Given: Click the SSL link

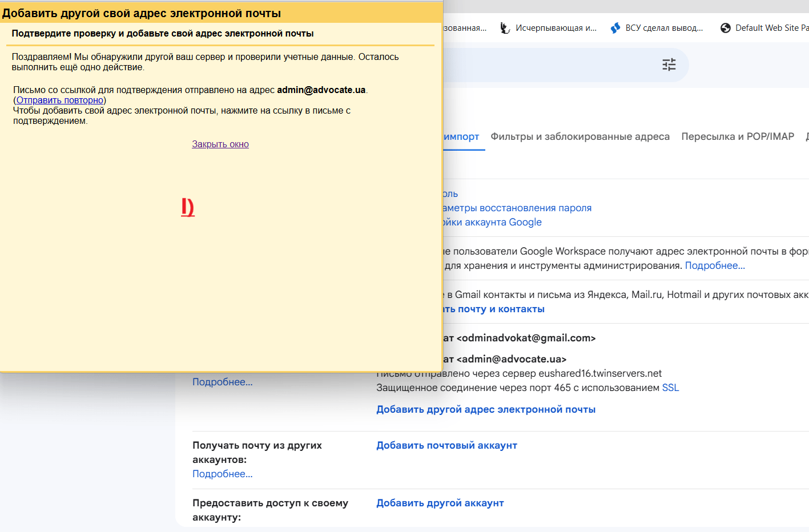Looking at the screenshot, I should 670,388.
